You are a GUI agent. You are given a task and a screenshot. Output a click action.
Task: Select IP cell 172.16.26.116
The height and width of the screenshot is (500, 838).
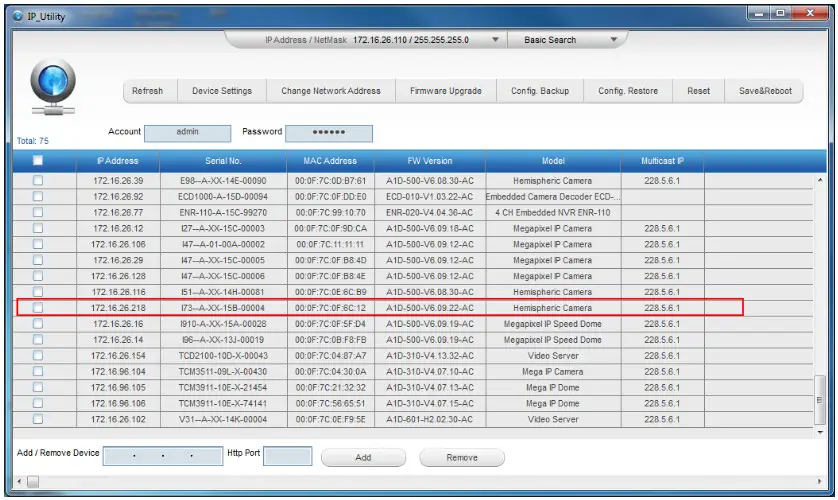click(x=118, y=292)
